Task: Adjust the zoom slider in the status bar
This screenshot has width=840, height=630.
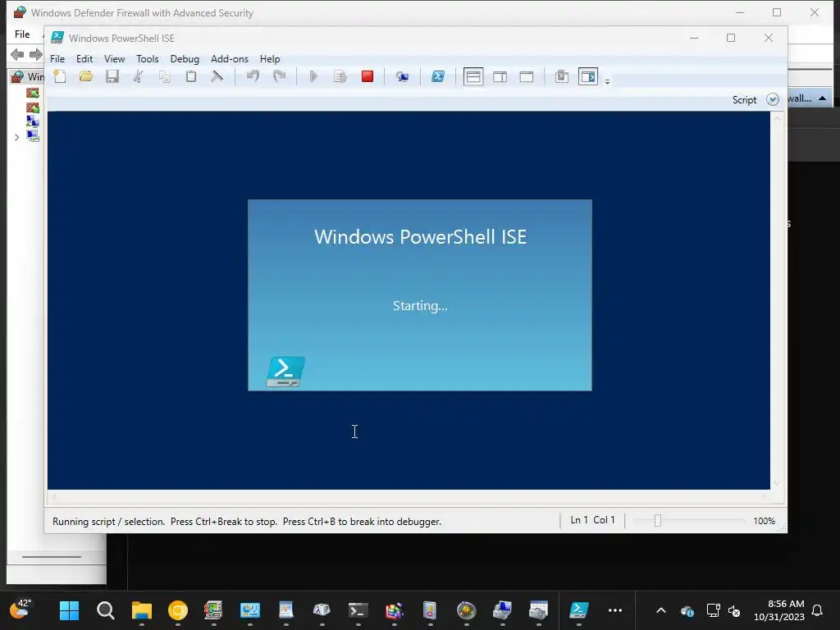Action: point(658,521)
